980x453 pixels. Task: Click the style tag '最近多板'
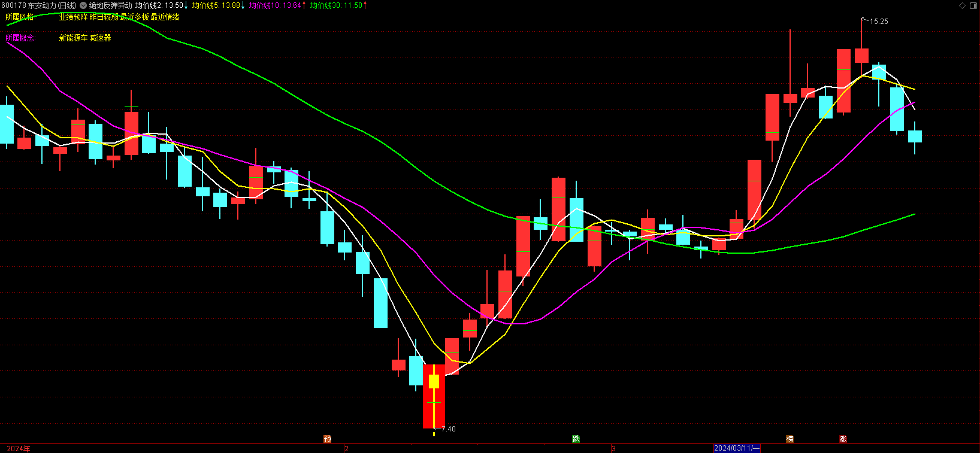135,17
